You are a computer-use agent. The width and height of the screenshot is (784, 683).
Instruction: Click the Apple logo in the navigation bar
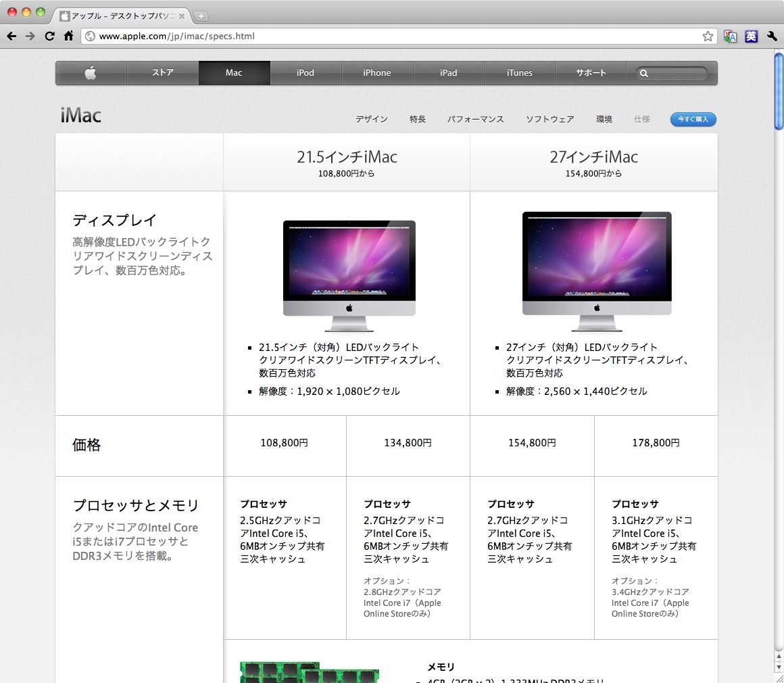tap(91, 73)
